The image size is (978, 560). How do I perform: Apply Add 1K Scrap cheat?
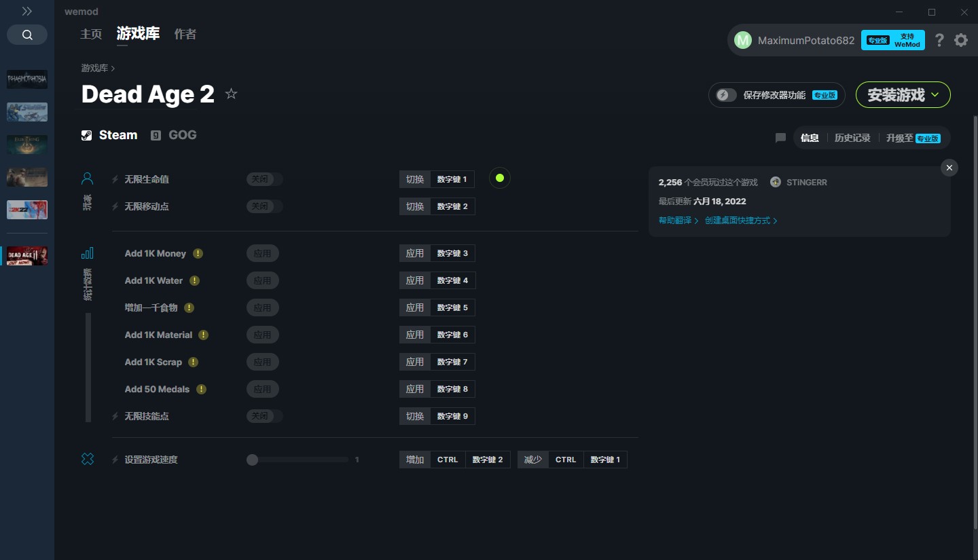click(x=262, y=362)
